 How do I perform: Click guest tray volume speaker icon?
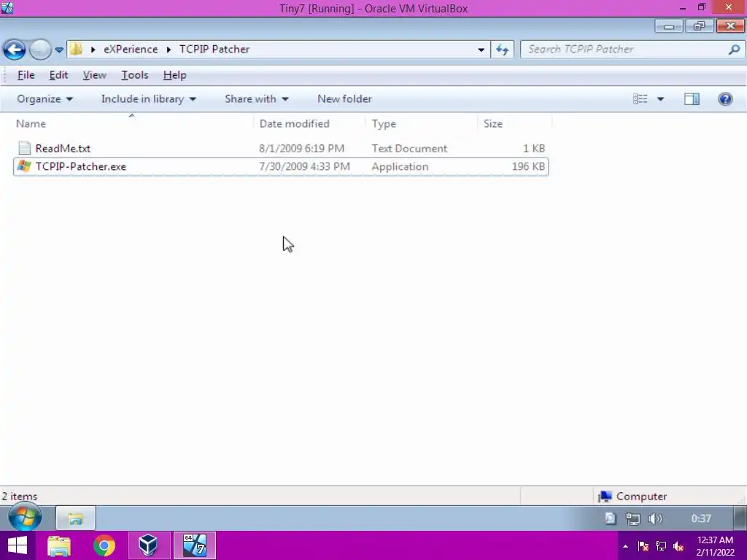[x=656, y=518]
